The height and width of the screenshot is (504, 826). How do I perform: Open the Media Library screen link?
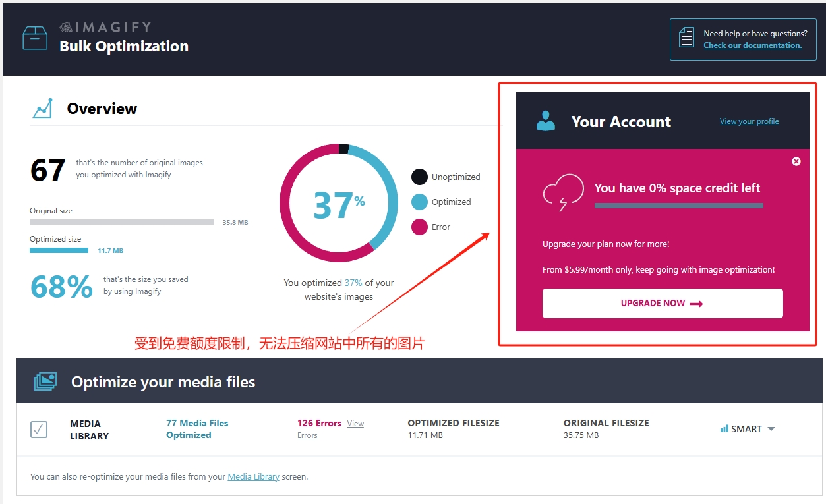(253, 476)
